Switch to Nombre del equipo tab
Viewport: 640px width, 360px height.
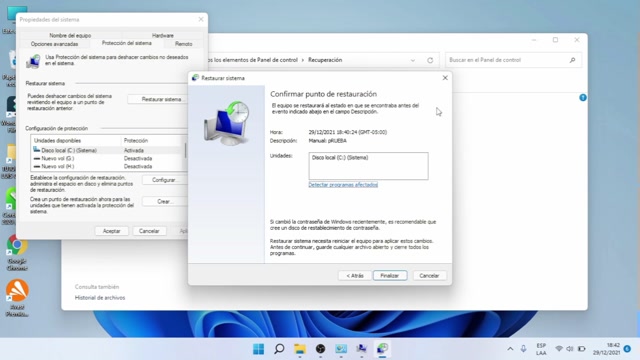[x=70, y=36]
